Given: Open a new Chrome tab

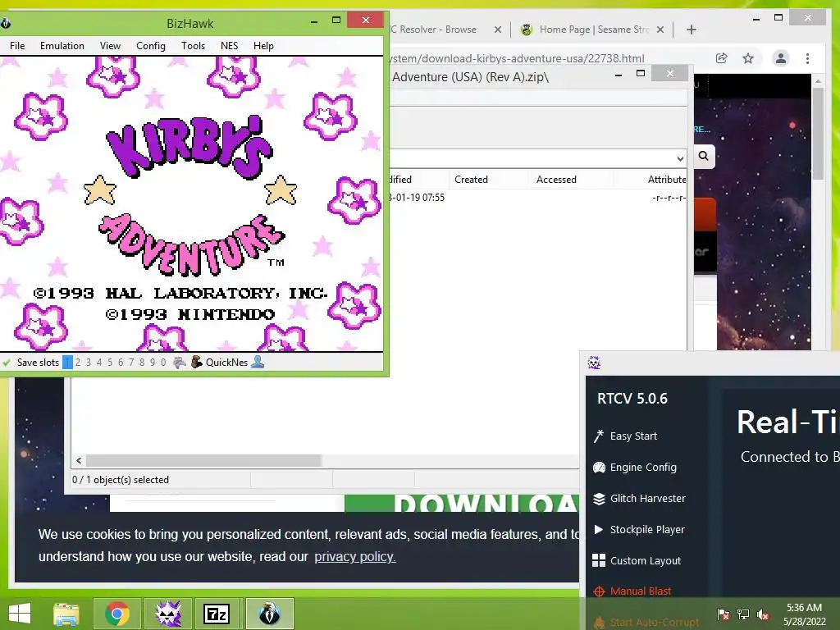Looking at the screenshot, I should click(x=691, y=30).
